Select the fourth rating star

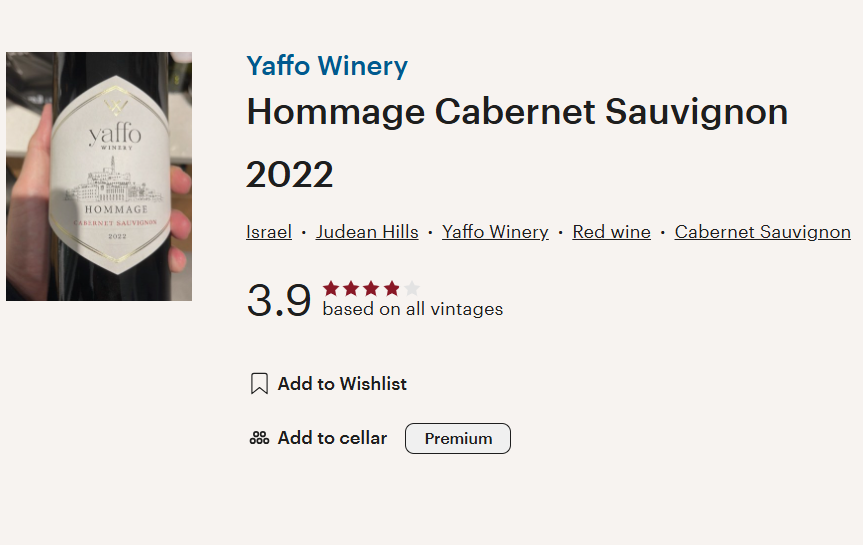[x=391, y=289]
